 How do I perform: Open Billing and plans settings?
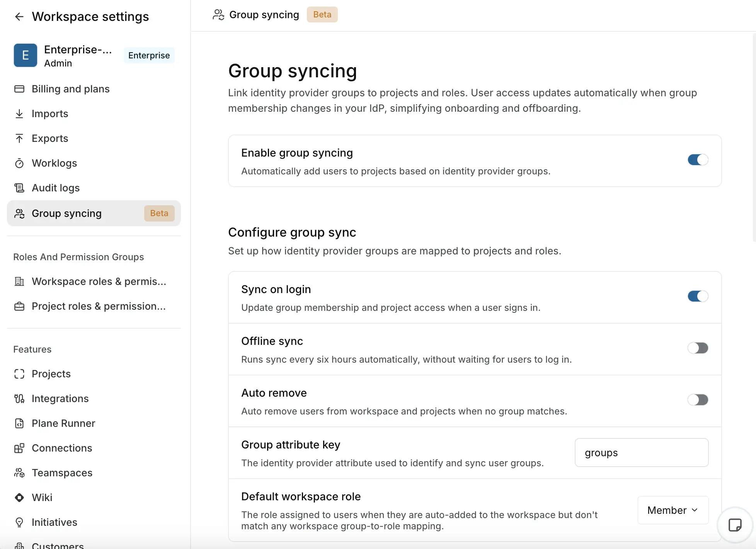pyautogui.click(x=94, y=89)
